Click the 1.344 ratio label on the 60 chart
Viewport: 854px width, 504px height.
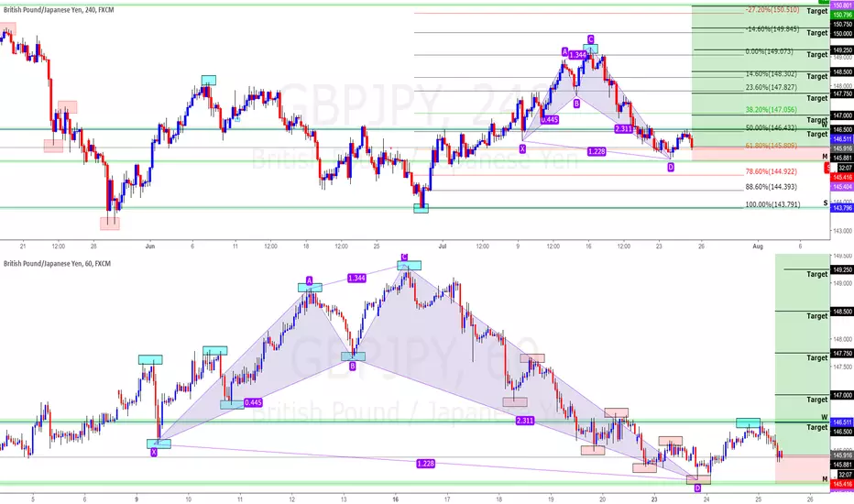coord(356,279)
